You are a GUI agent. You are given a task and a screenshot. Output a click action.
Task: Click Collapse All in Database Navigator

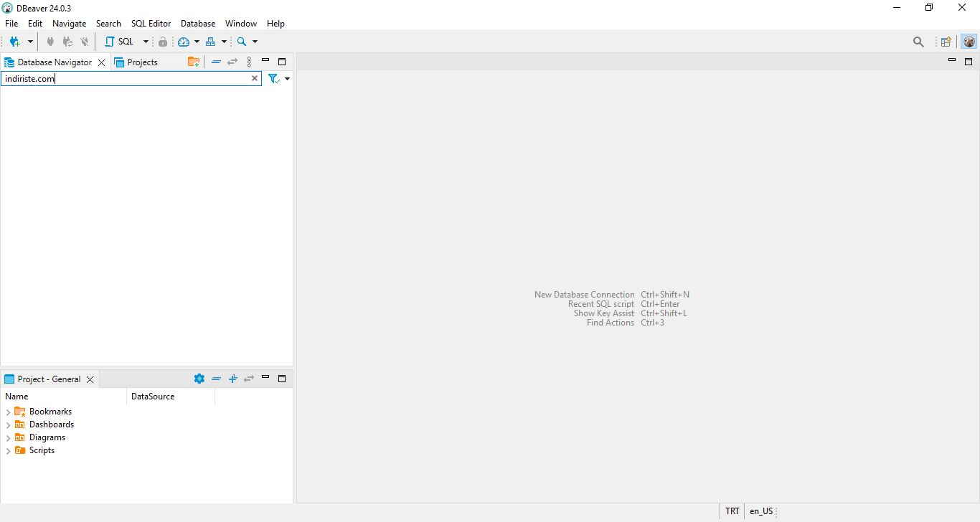click(216, 62)
